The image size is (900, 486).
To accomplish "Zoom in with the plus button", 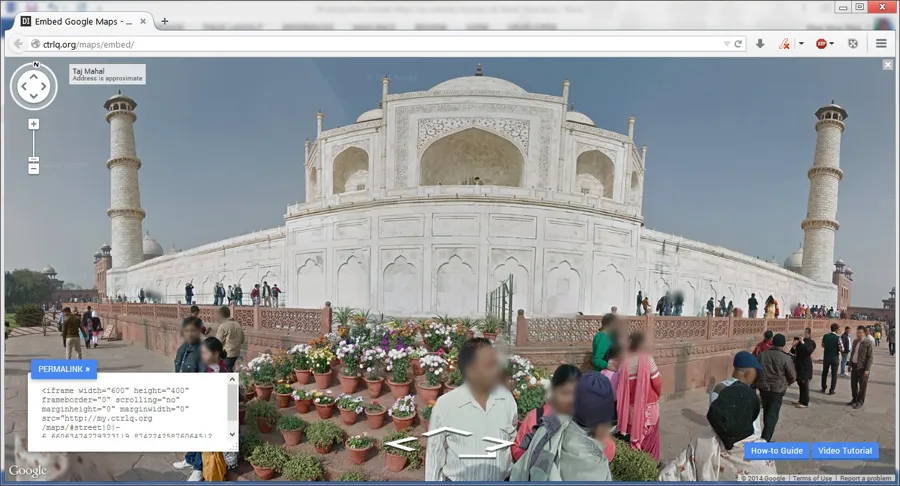I will point(34,124).
